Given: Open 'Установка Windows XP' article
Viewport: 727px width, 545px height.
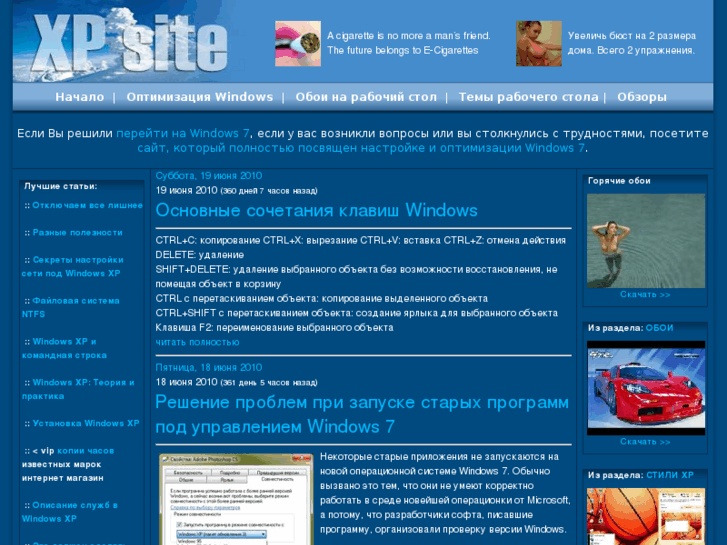Looking at the screenshot, I should pyautogui.click(x=86, y=423).
